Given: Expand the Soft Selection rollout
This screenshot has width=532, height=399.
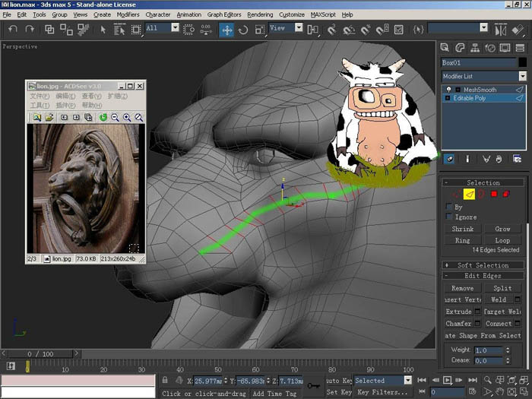Looking at the screenshot, I should pos(483,265).
